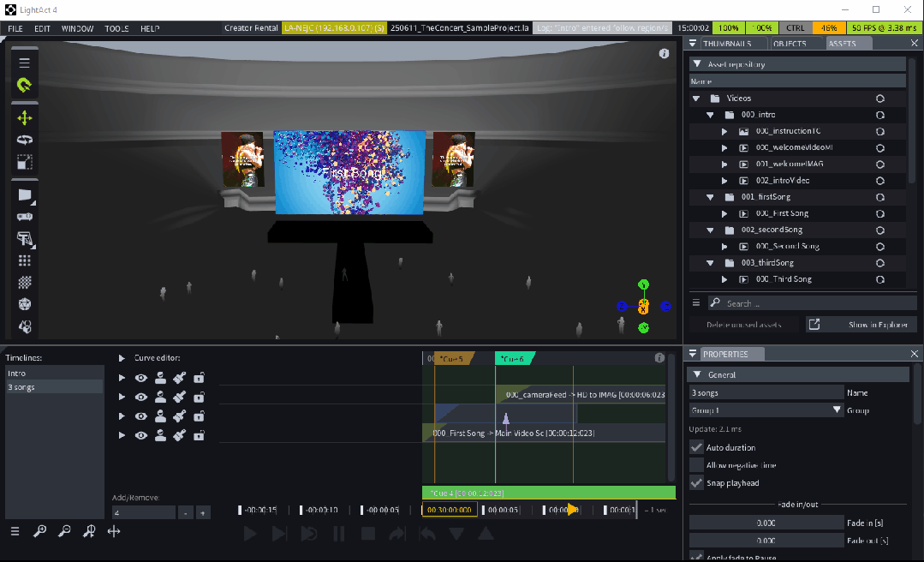Viewport: 924px width, 562px height.
Task: Click the timeline pan arrows icon
Action: pos(114,531)
